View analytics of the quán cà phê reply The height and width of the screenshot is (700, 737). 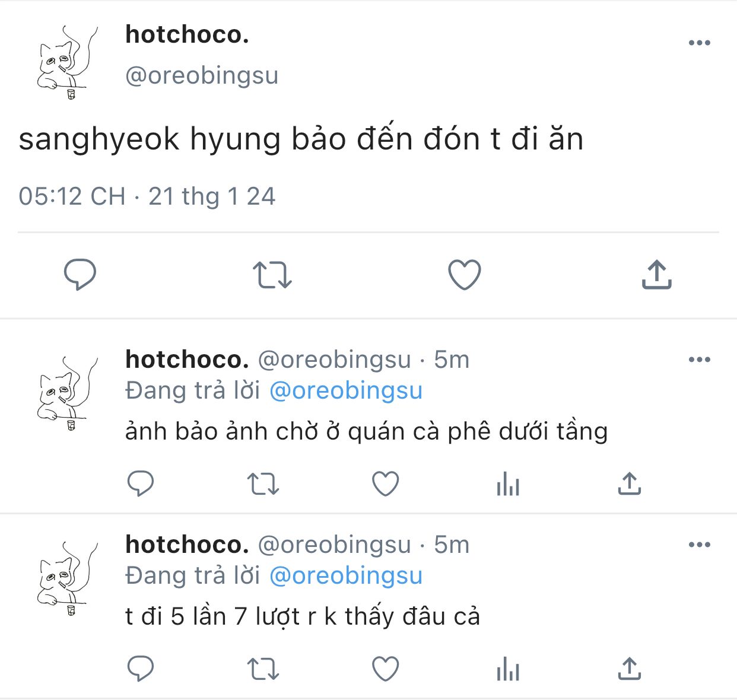[x=508, y=484]
